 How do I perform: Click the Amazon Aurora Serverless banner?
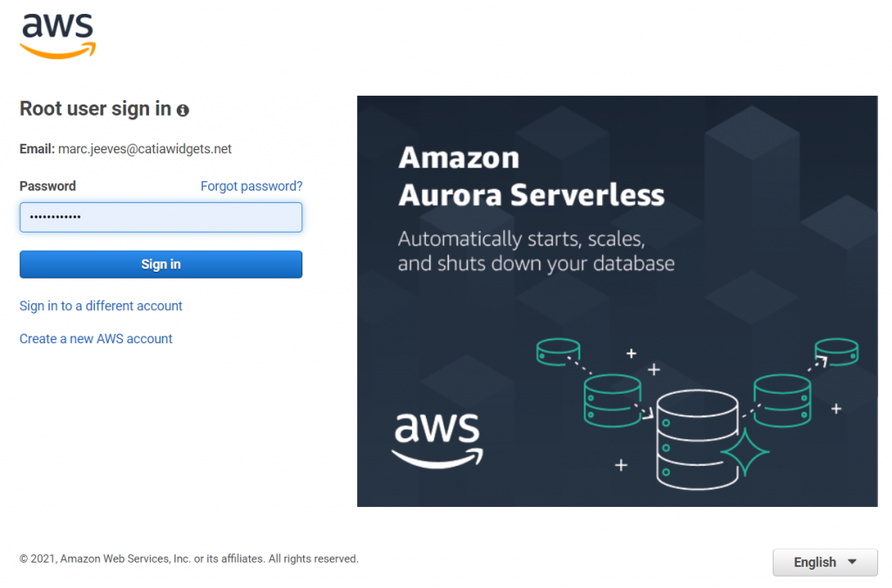click(x=618, y=301)
